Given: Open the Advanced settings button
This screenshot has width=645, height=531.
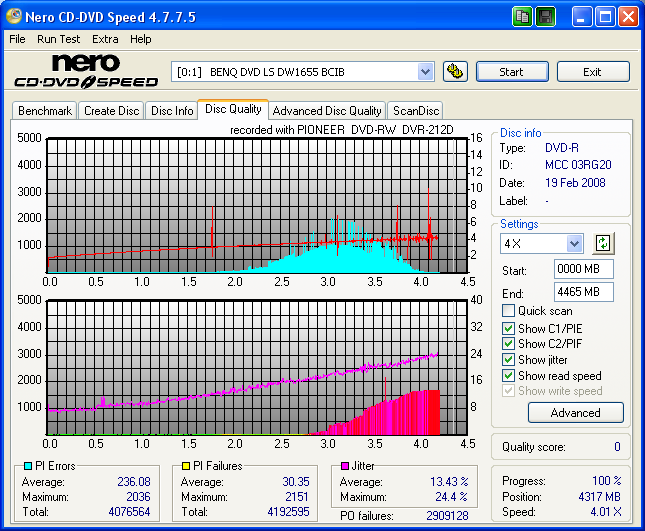Looking at the screenshot, I should click(x=575, y=413).
